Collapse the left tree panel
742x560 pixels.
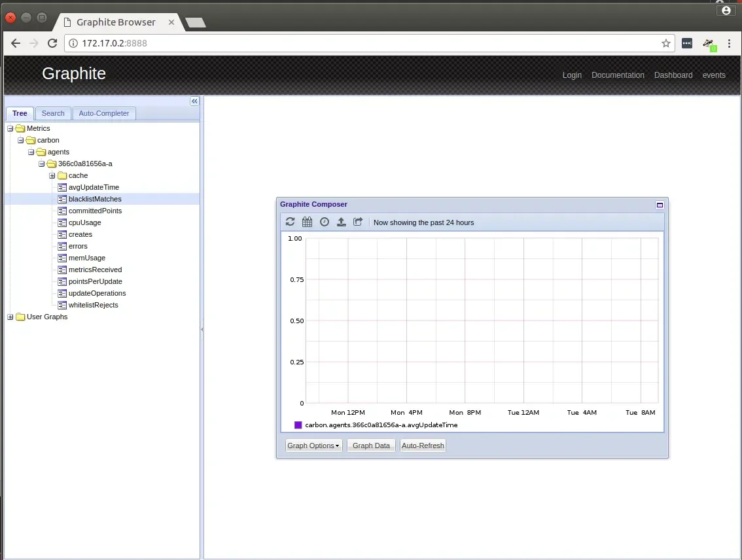point(194,101)
